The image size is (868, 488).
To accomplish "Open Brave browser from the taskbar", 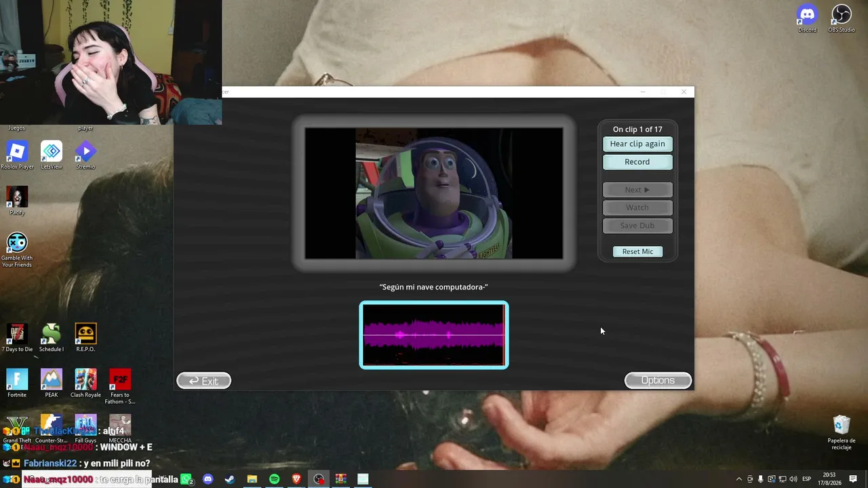I will [x=296, y=479].
